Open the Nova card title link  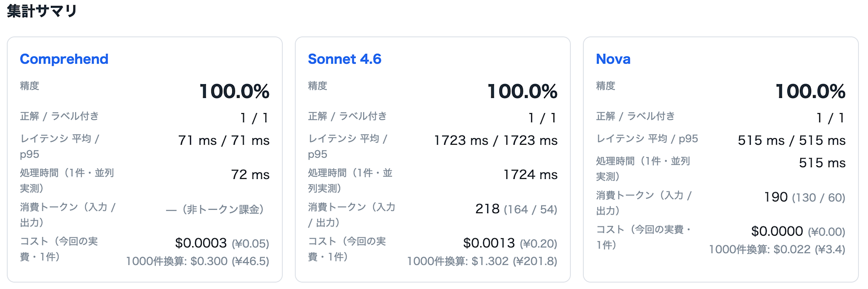(613, 59)
